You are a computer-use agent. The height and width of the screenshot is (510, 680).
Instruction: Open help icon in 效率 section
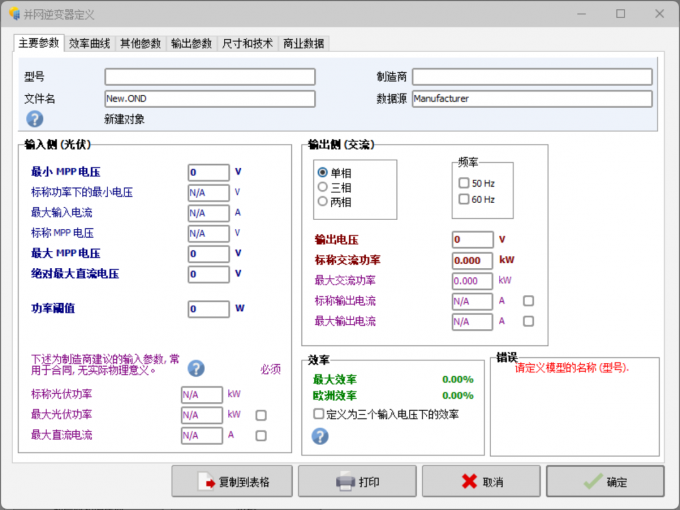320,436
